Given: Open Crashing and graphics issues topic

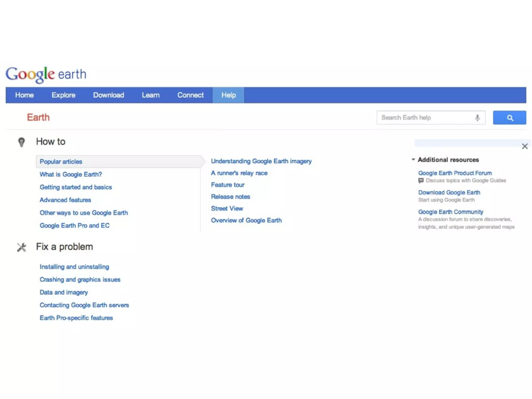Looking at the screenshot, I should tap(80, 280).
